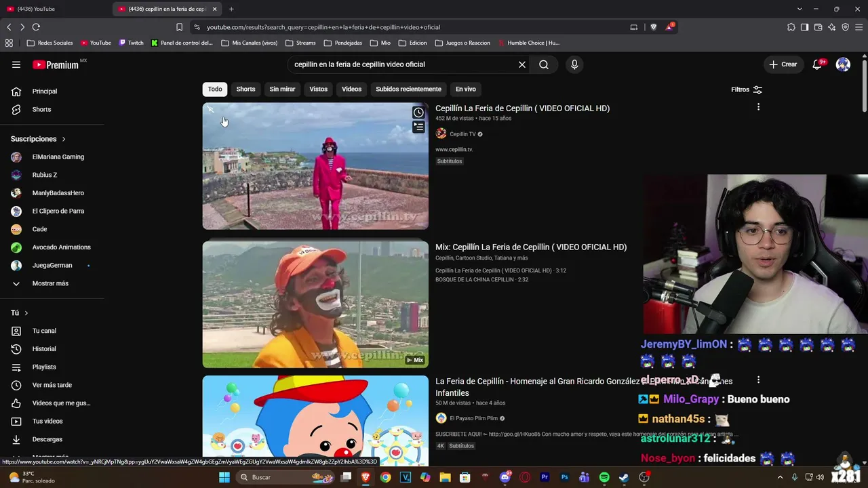Go back with the browser back arrow
868x488 pixels.
pos(9,27)
